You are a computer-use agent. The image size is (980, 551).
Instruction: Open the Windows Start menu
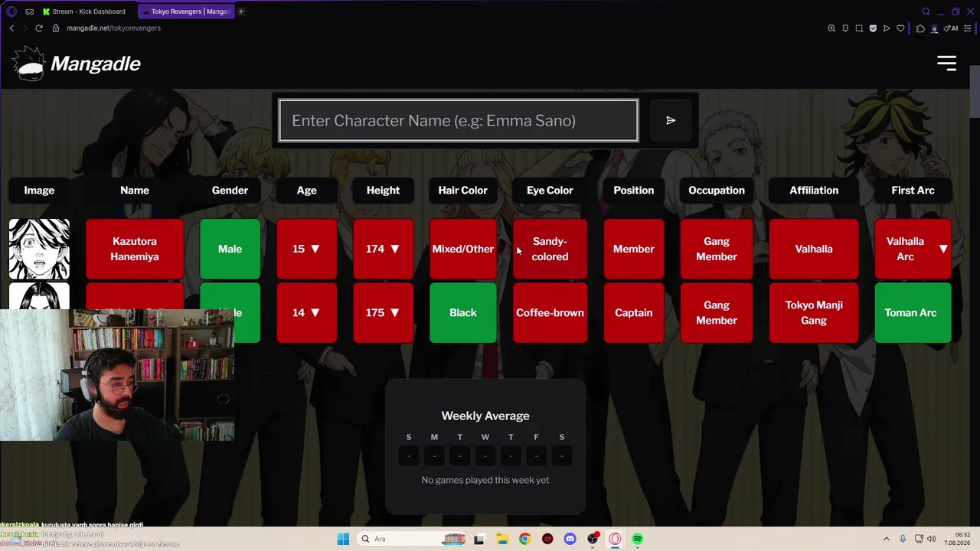tap(343, 539)
